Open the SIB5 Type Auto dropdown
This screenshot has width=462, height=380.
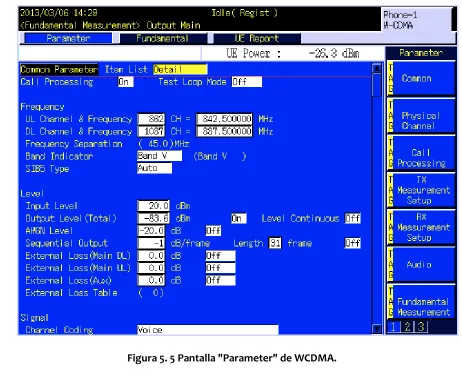(154, 168)
